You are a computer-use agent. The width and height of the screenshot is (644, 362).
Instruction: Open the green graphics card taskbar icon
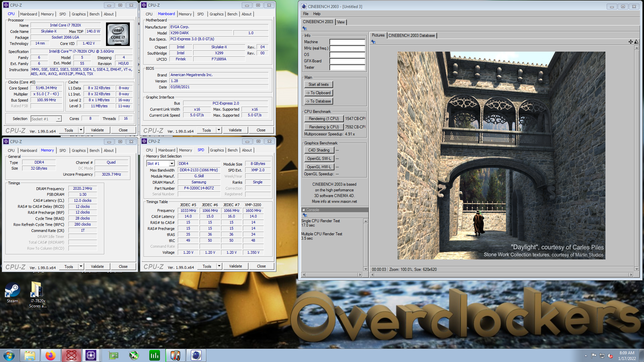113,355
